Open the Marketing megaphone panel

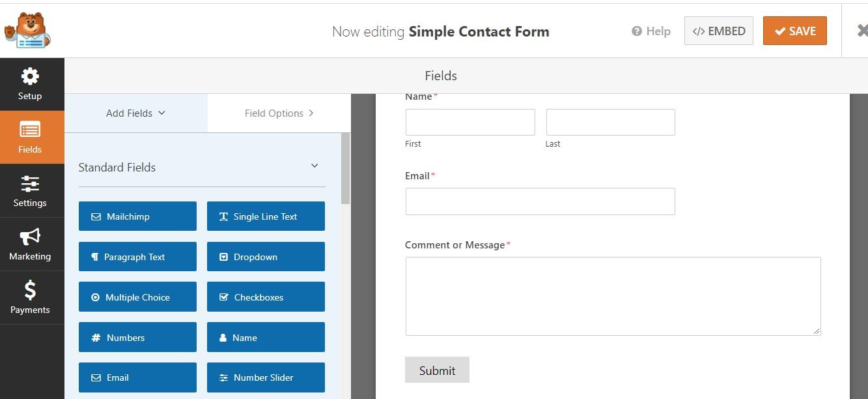click(x=30, y=244)
